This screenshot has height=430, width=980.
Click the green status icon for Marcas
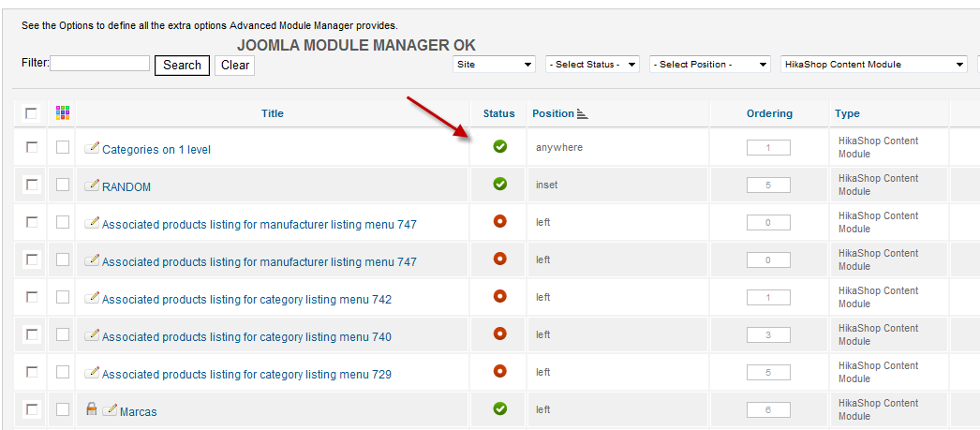tap(499, 408)
